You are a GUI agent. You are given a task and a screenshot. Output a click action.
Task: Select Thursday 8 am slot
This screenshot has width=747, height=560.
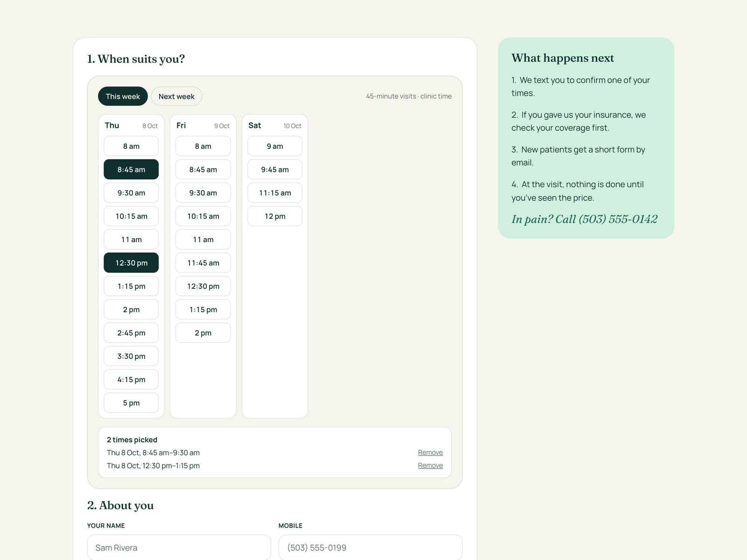pyautogui.click(x=131, y=146)
